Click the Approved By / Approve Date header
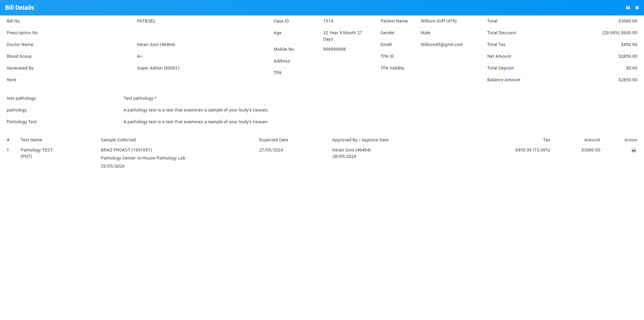 point(360,140)
